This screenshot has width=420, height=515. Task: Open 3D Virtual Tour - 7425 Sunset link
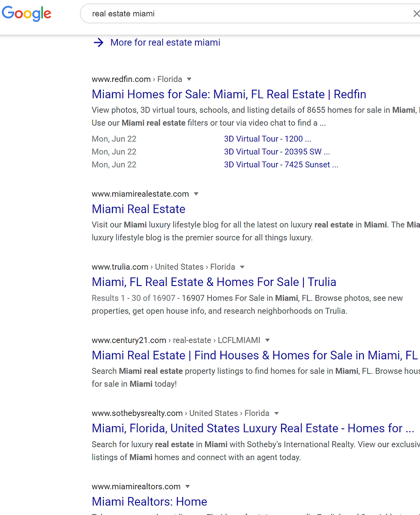[x=281, y=165]
